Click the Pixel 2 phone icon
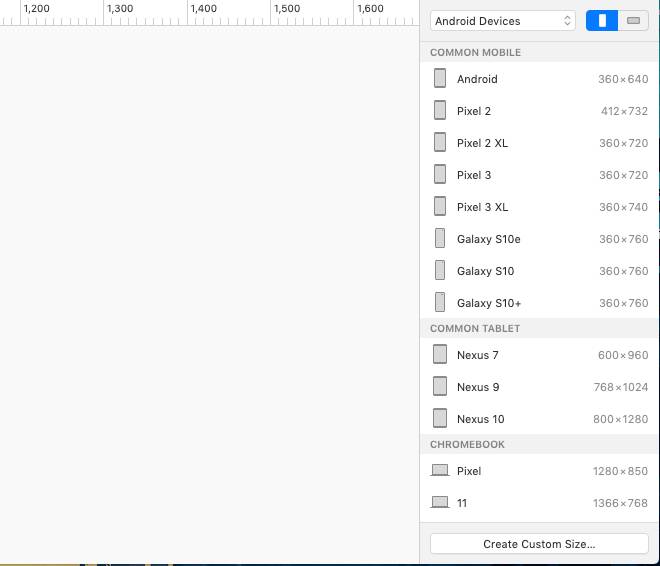Screen dimensions: 660x566 440,110
